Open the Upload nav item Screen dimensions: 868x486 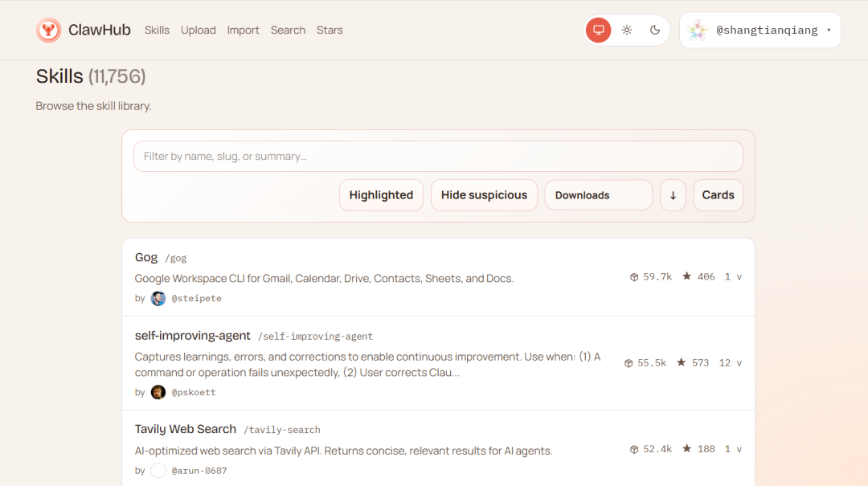click(199, 30)
